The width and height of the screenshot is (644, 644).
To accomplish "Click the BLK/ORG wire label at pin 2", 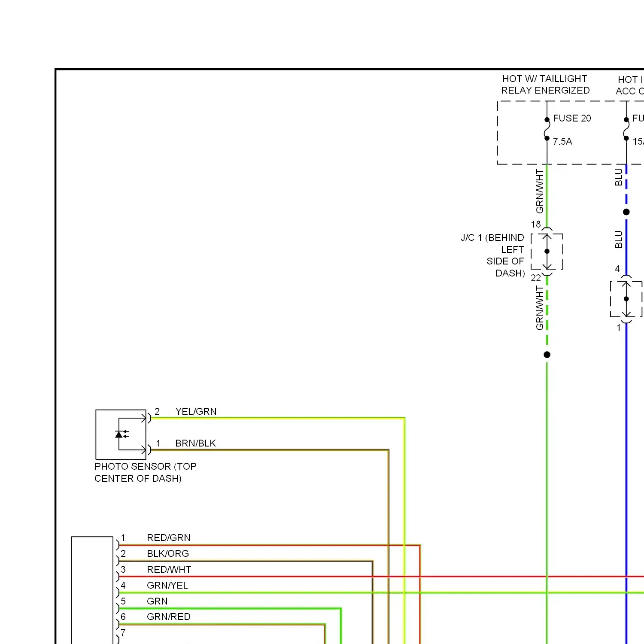I will (x=168, y=553).
